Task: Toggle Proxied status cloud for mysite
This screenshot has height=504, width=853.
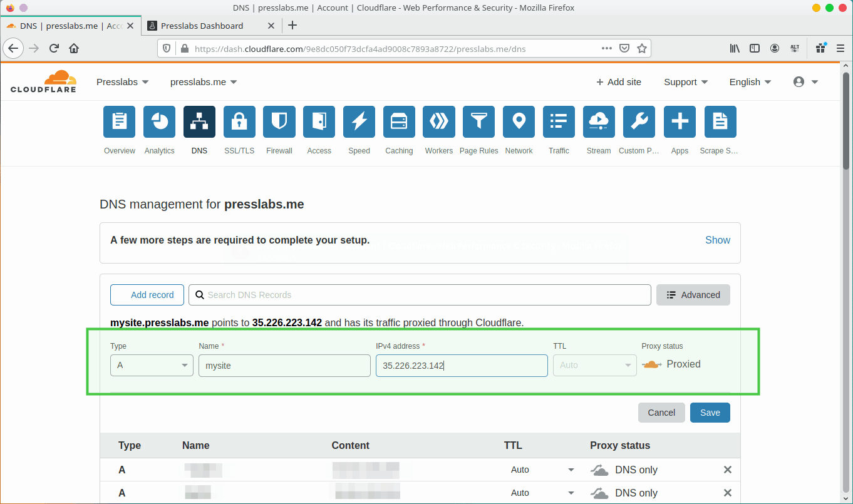Action: click(652, 364)
